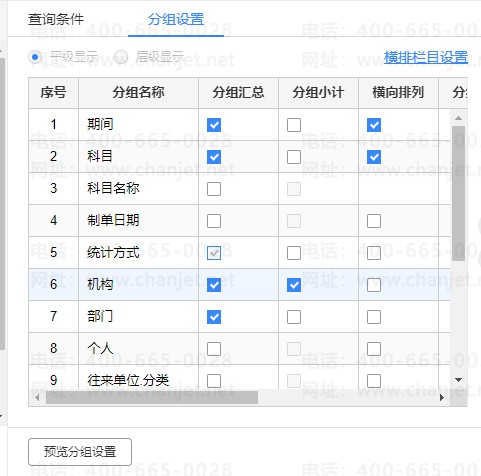Click the table's vertical scrollbar thumb
Image resolution: width=481 pixels, height=476 pixels.
click(x=458, y=193)
